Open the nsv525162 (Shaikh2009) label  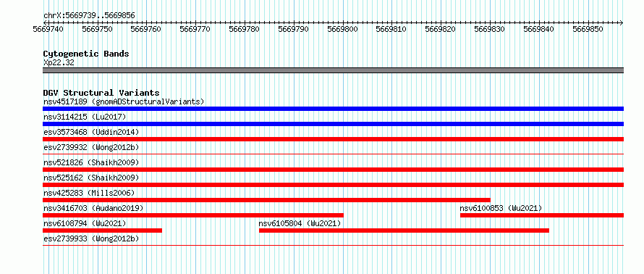[x=91, y=178]
